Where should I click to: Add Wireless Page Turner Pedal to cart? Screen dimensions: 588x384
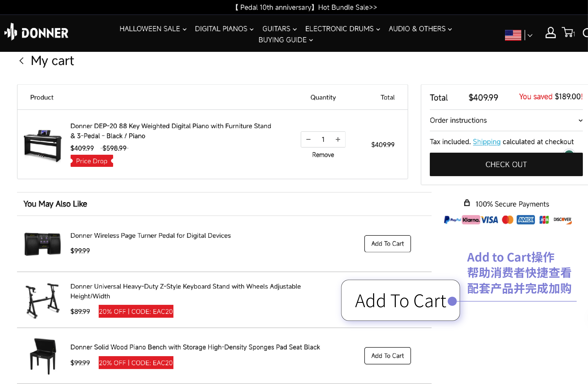388,244
